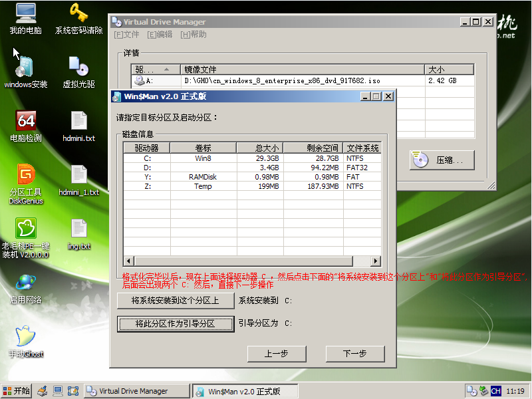Click the CH language indicator in tray
Image resolution: width=532 pixels, height=399 pixels.
click(x=495, y=391)
